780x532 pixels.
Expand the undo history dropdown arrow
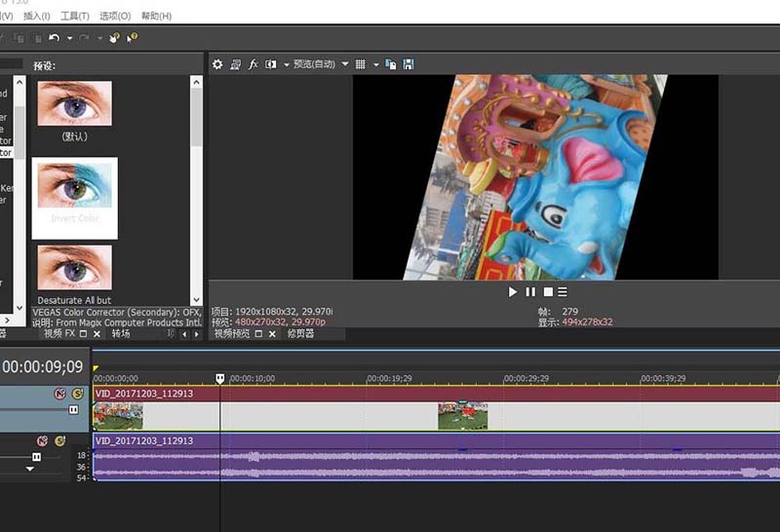coord(67,38)
